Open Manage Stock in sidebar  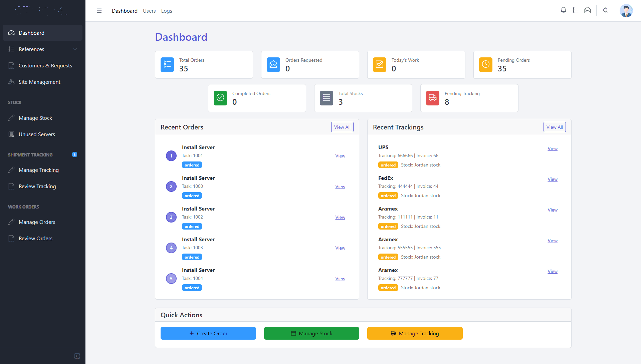point(43,118)
